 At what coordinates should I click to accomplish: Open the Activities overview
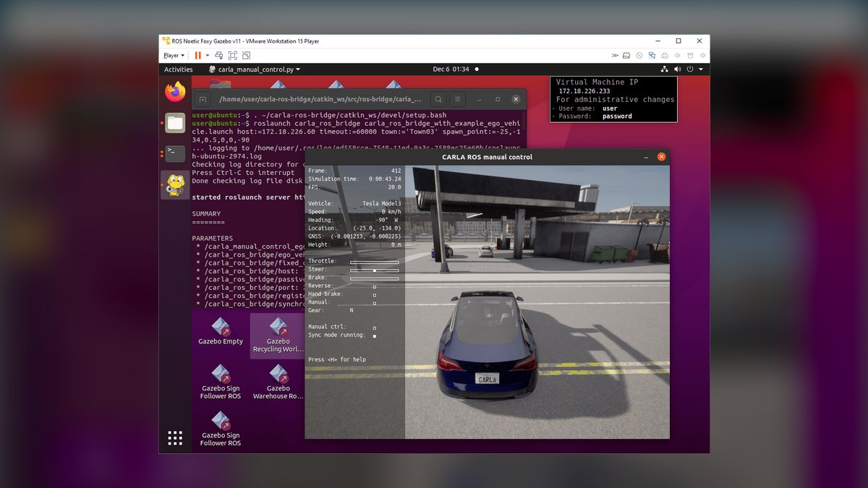(x=178, y=69)
